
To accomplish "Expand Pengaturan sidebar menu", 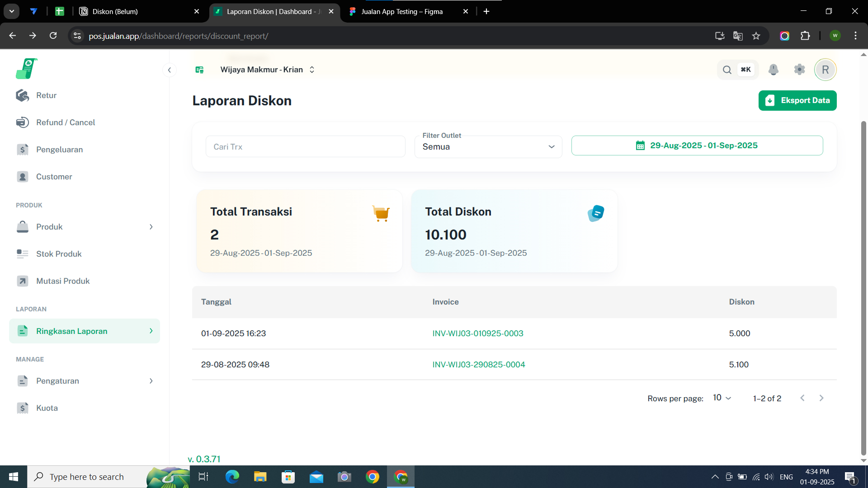I will [85, 381].
